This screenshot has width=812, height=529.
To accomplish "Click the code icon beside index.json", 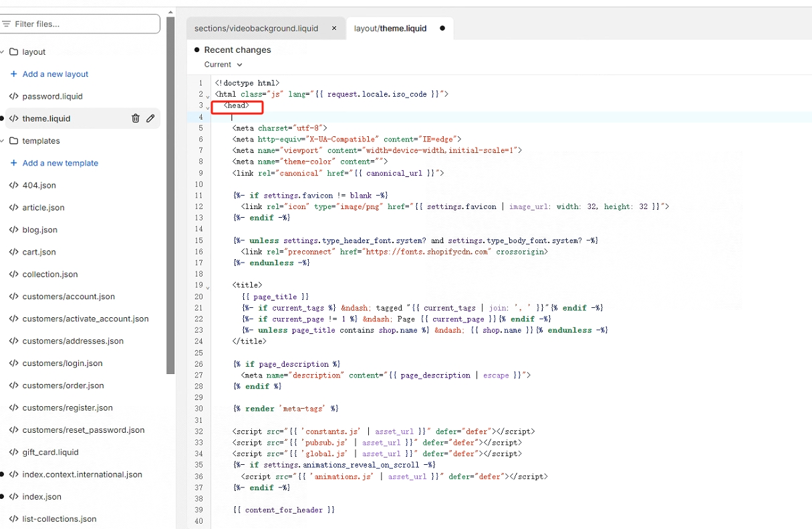I will (x=13, y=497).
